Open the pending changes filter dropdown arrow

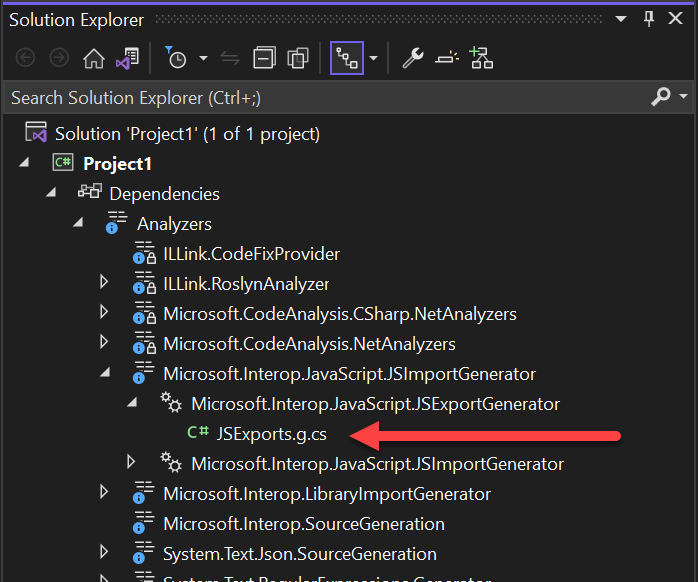click(x=203, y=58)
